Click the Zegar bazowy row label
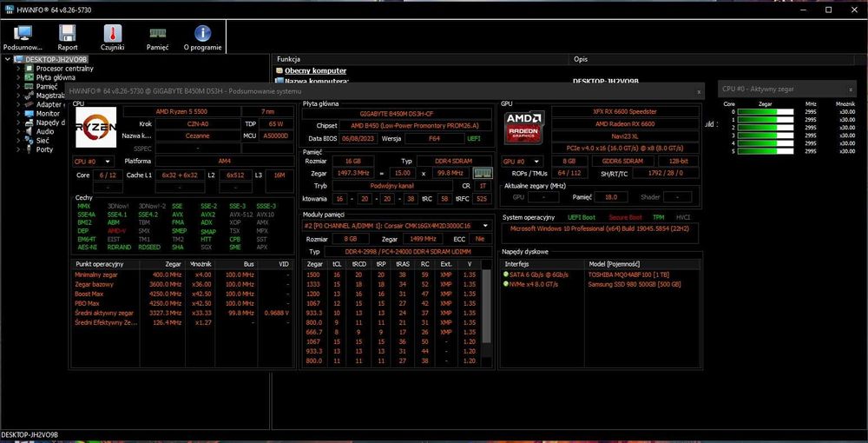The height and width of the screenshot is (443, 868). point(92,284)
